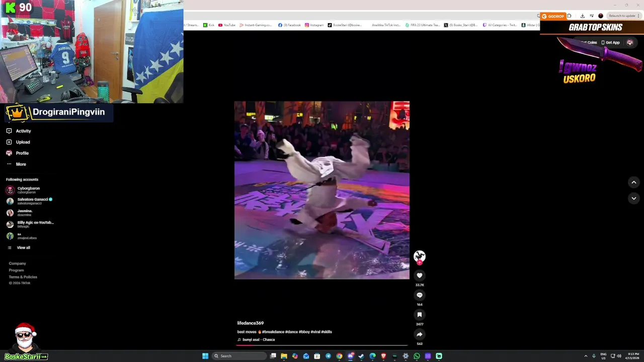This screenshot has height=362, width=644.
Task: Expand the Program footer section
Action: [16, 270]
